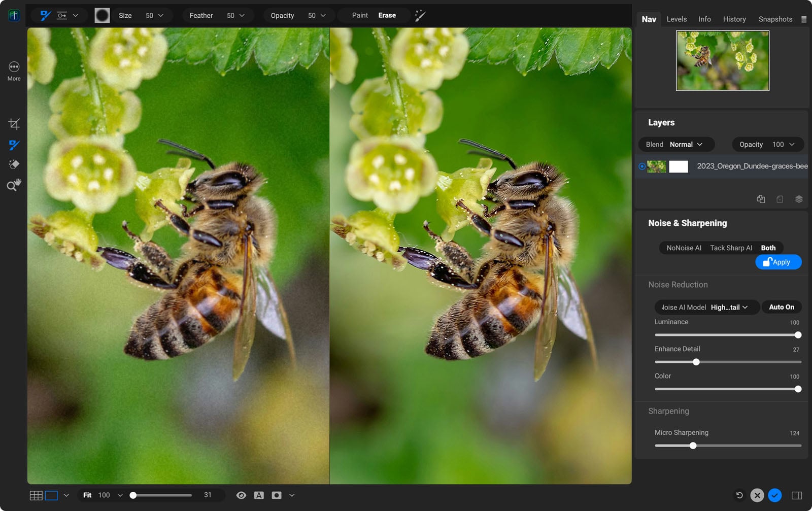812x511 pixels.
Task: Click the show mask icon
Action: (x=277, y=495)
